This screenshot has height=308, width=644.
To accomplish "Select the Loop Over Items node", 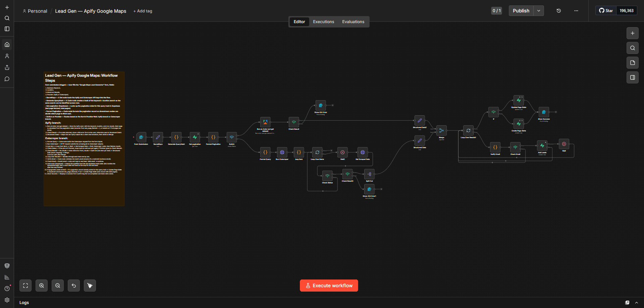I will 317,152.
